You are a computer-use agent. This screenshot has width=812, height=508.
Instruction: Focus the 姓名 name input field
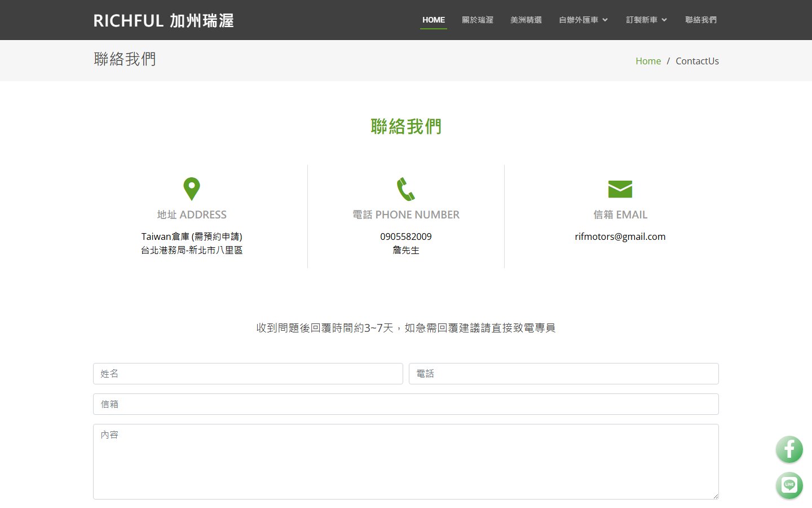(248, 374)
